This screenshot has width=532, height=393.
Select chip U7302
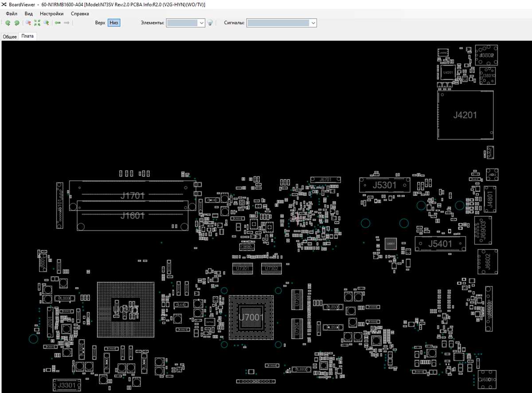[270, 268]
